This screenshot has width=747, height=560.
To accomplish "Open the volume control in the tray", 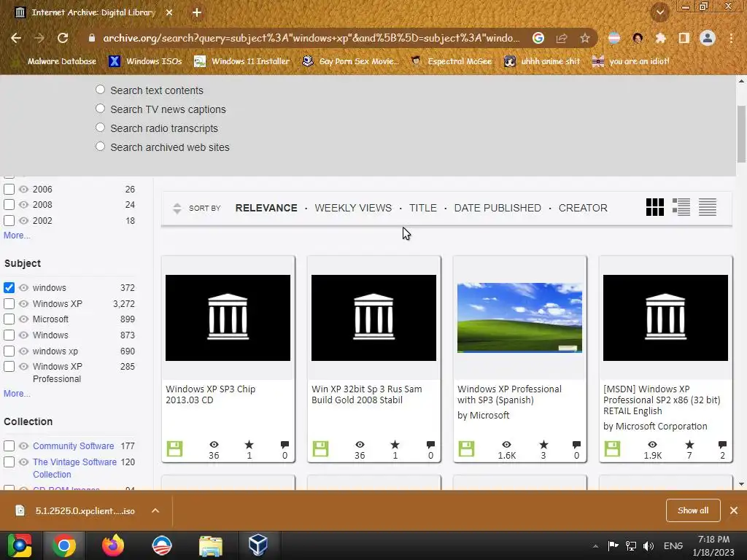I will (x=649, y=545).
